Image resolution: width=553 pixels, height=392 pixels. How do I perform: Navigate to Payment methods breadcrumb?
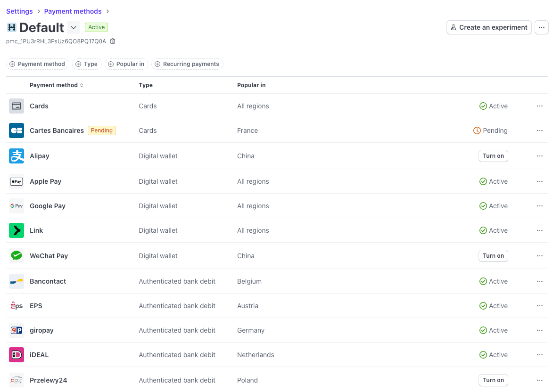point(73,11)
